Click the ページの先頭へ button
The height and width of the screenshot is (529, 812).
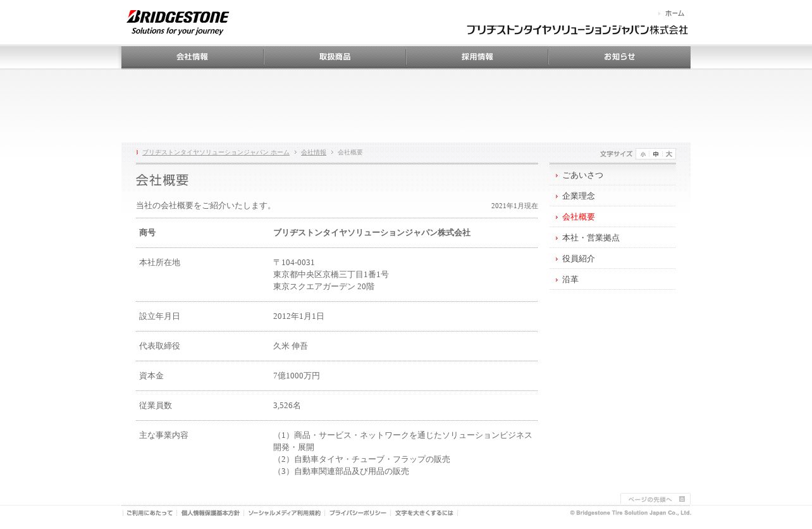[655, 499]
